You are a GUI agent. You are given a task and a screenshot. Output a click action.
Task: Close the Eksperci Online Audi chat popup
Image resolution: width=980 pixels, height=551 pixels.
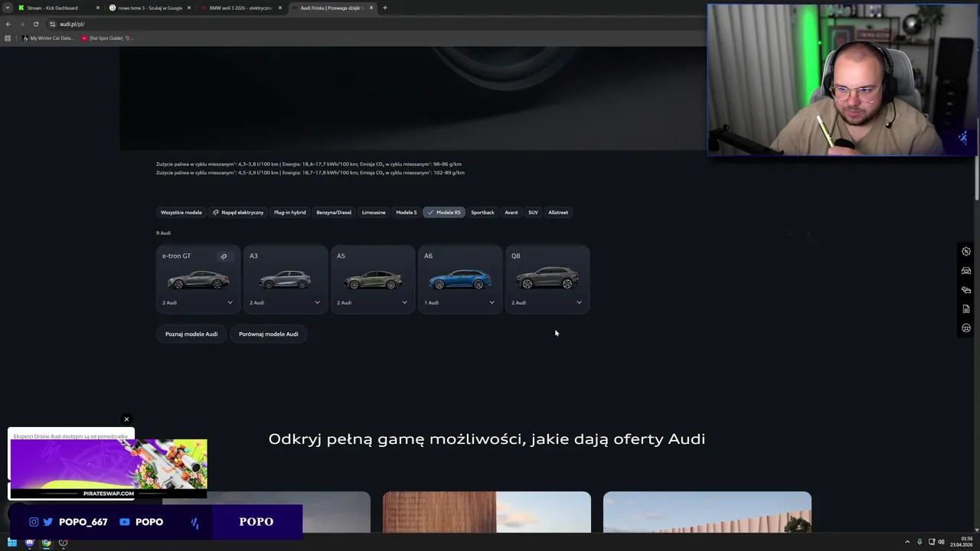126,419
